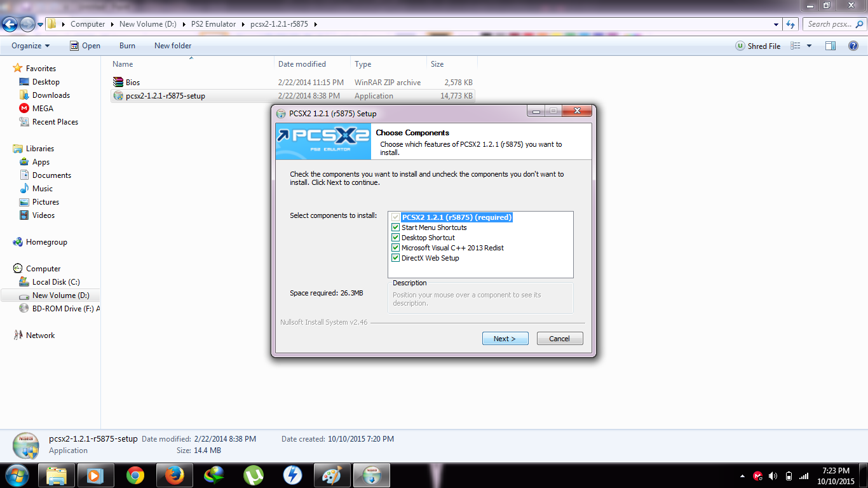Click the required PCSX2 1.2.1 component checkbox
This screenshot has height=488, width=868.
tap(396, 217)
